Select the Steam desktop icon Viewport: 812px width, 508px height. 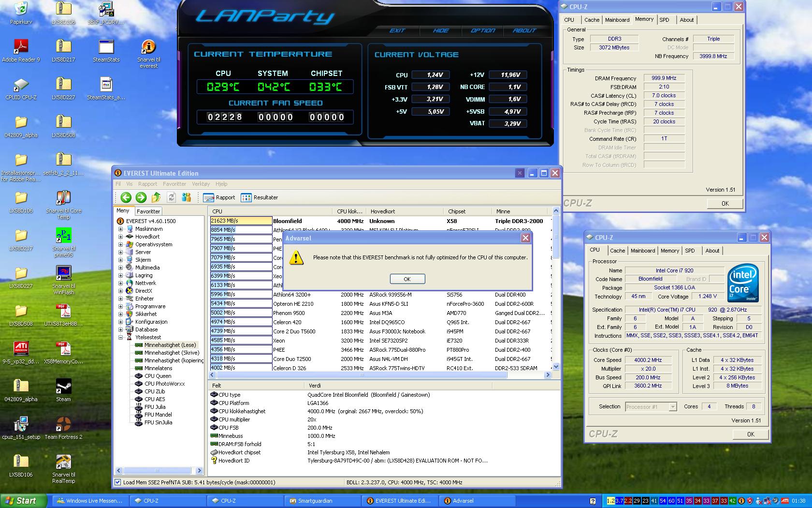pyautogui.click(x=63, y=390)
